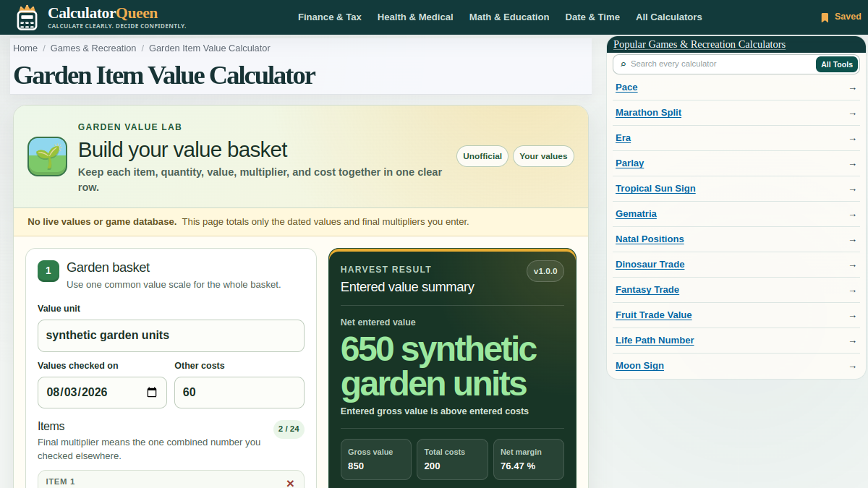Click the arrow beside Gematria
Viewport: 868px width, 488px height.
pyautogui.click(x=852, y=215)
